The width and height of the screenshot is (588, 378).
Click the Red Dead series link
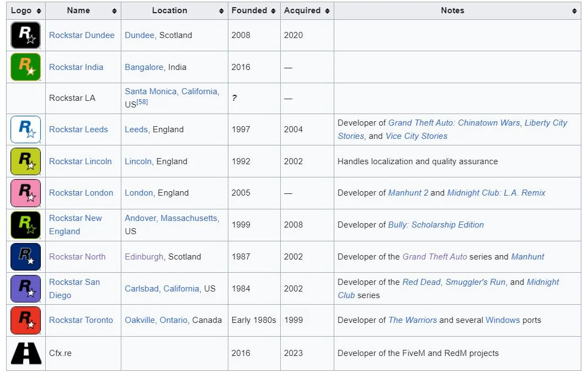coord(421,282)
